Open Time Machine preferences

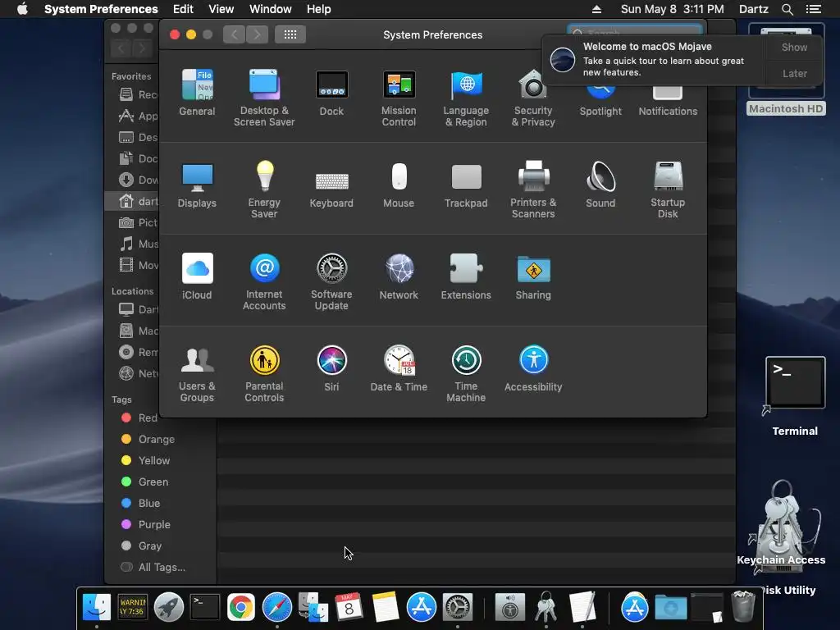(466, 374)
